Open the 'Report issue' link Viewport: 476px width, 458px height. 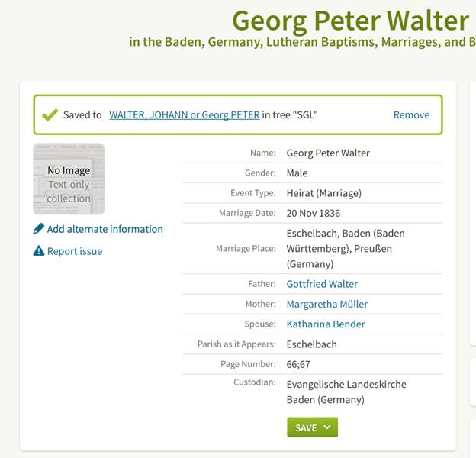tap(74, 251)
